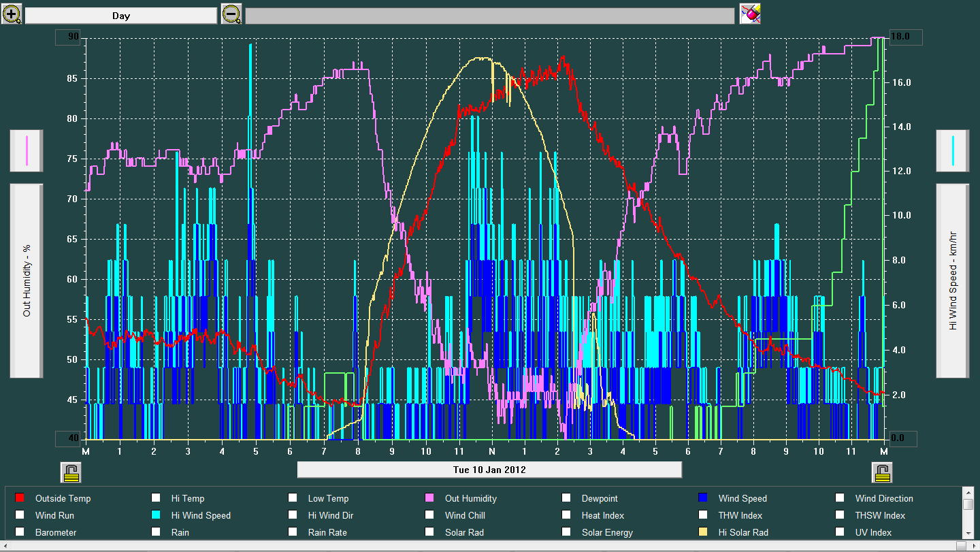Image resolution: width=980 pixels, height=552 pixels.
Task: Click the clear plot eraser icon
Action: tap(751, 14)
